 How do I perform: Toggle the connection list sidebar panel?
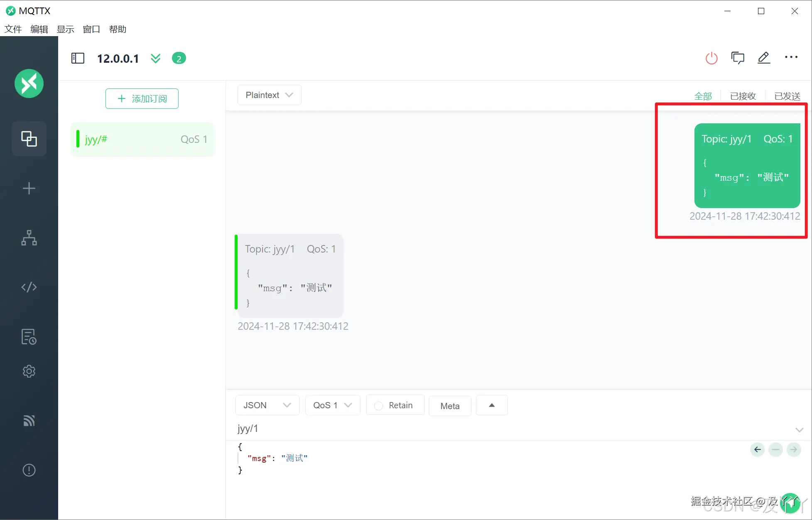click(x=78, y=58)
